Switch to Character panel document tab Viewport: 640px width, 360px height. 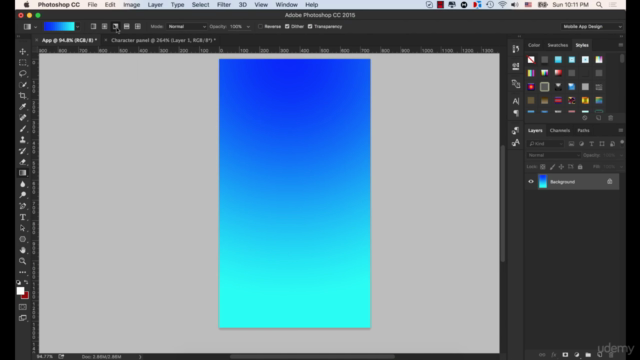pos(164,40)
